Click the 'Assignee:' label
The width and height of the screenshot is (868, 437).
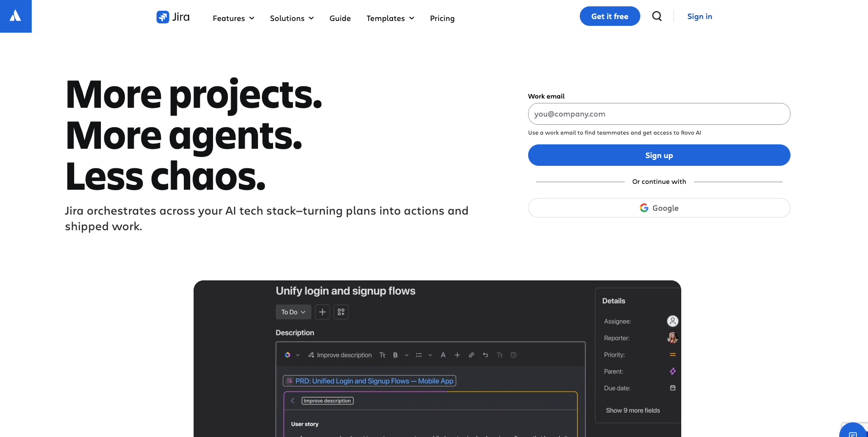point(617,321)
